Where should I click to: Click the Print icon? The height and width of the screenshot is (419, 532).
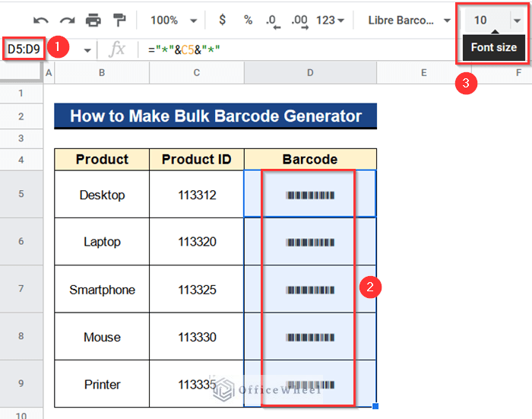(93, 21)
